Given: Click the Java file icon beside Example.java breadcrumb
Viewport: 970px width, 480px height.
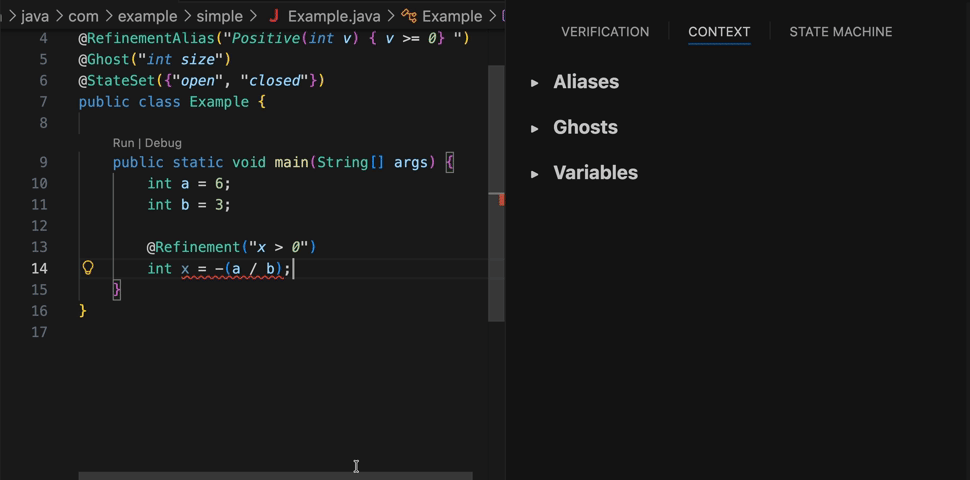Looking at the screenshot, I should coord(273,15).
